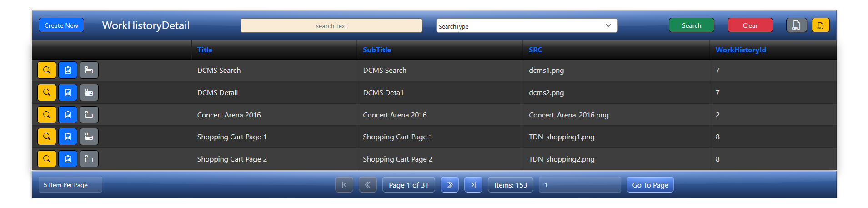Click the gray card icon in DCMS Search row

[x=89, y=70]
